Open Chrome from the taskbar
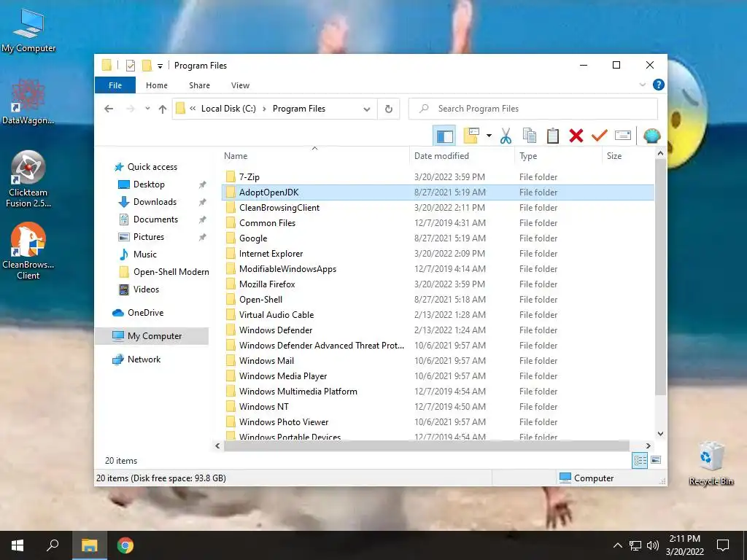The height and width of the screenshot is (560, 747). point(125,545)
